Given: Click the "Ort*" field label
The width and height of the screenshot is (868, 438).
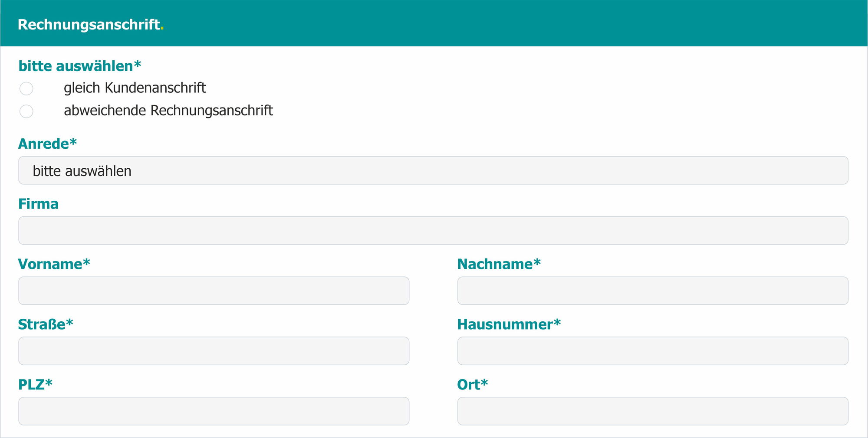Looking at the screenshot, I should pyautogui.click(x=472, y=385).
